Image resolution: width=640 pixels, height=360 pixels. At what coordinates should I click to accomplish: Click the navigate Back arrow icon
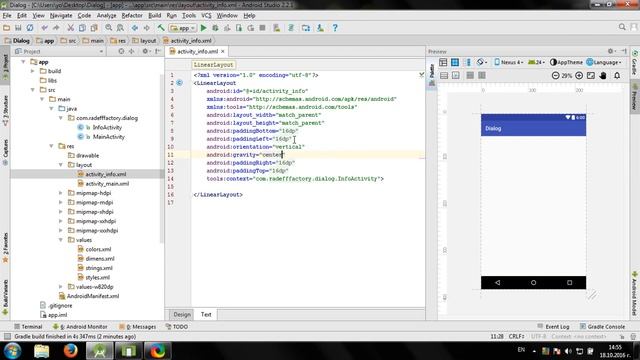tap(134, 28)
